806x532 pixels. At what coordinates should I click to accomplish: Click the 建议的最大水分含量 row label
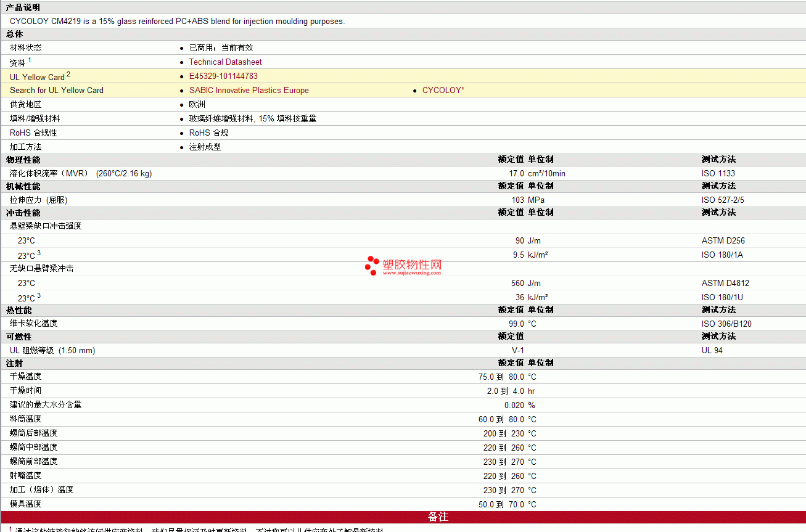46,404
